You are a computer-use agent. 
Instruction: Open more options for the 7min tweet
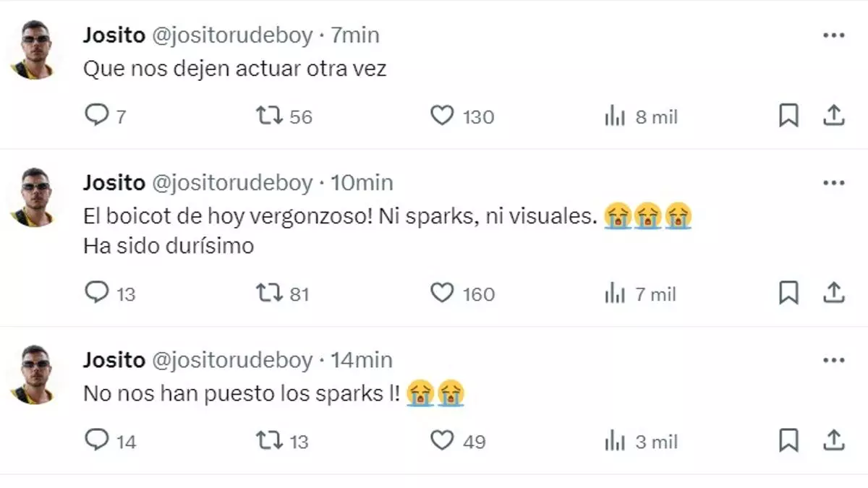point(833,35)
